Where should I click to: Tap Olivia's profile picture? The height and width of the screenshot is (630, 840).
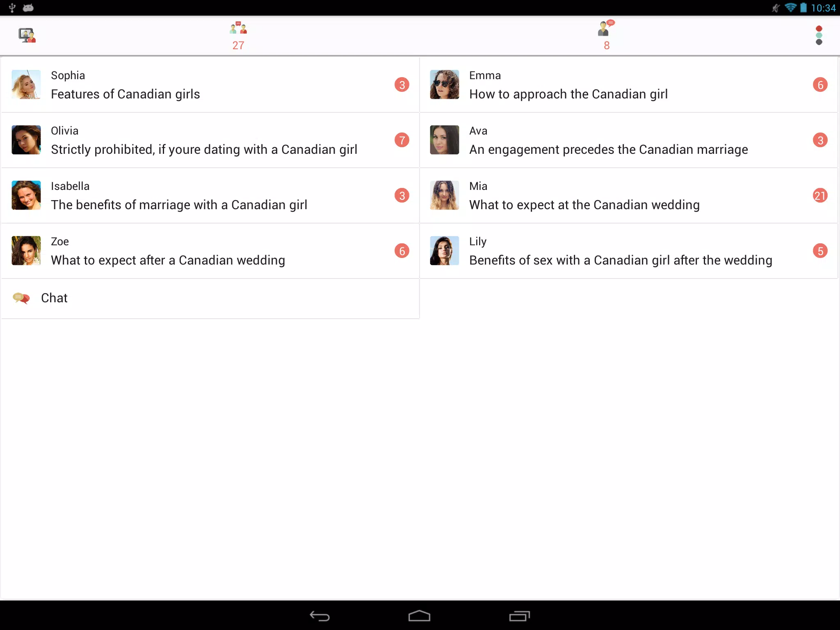click(x=26, y=140)
